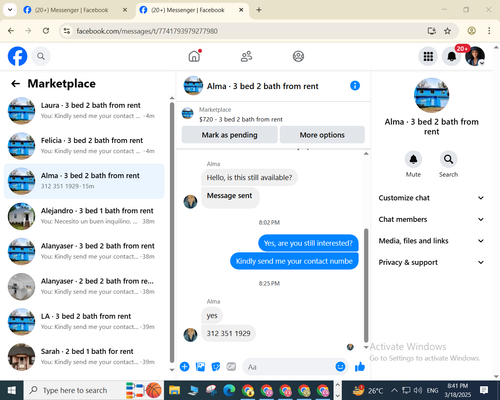
Task: Open the Windows notification center icon
Action: 484,390
